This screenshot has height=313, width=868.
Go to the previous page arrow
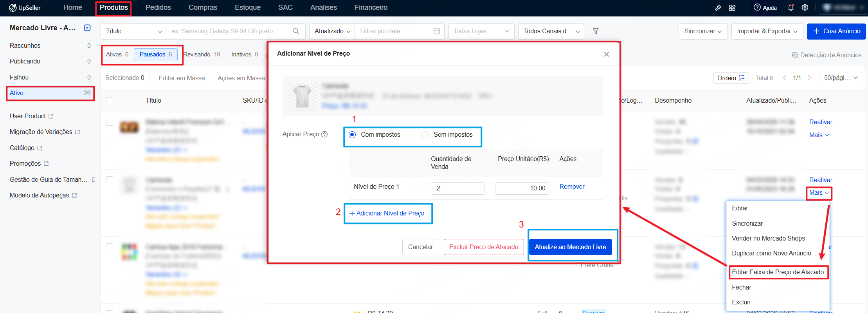click(784, 78)
